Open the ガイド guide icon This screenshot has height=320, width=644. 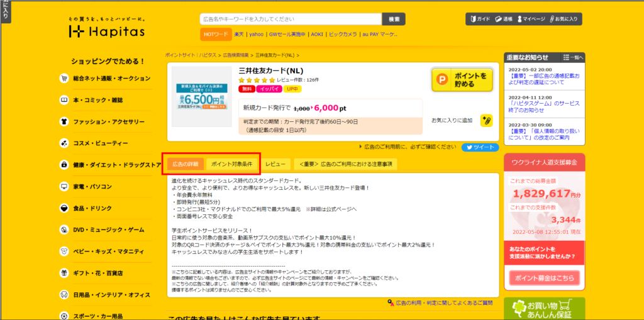[x=480, y=19]
